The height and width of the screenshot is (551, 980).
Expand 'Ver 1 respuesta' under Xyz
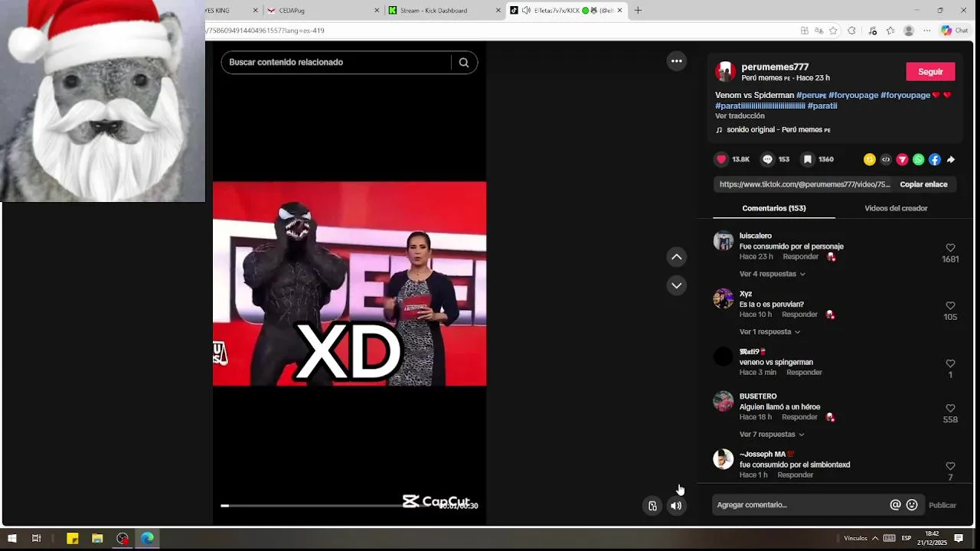tap(769, 332)
